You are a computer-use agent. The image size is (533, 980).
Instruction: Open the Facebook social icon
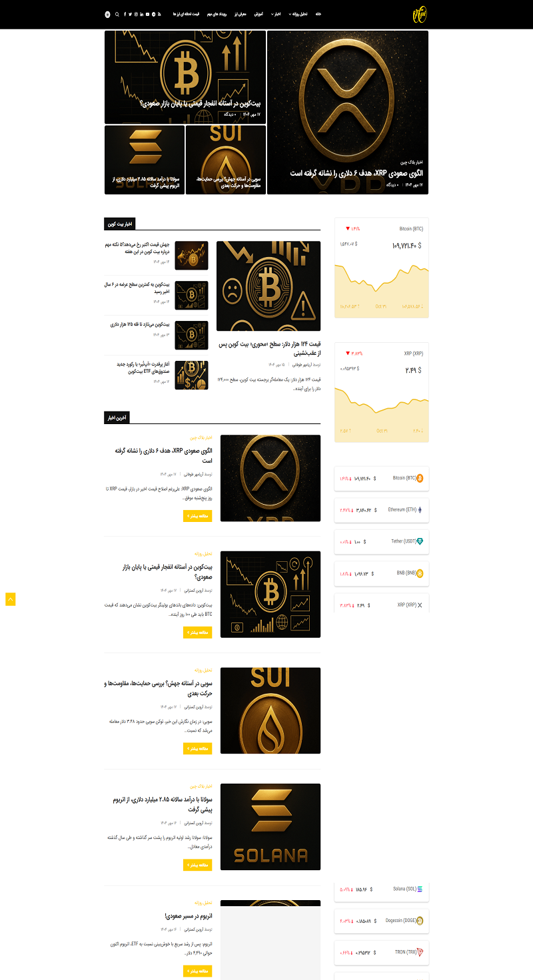125,14
